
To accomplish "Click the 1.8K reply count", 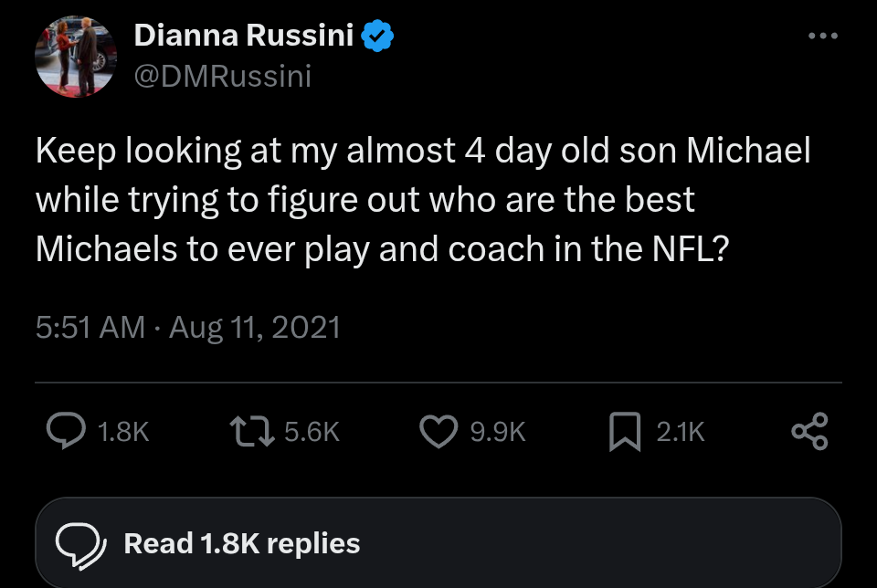I will 122,432.
